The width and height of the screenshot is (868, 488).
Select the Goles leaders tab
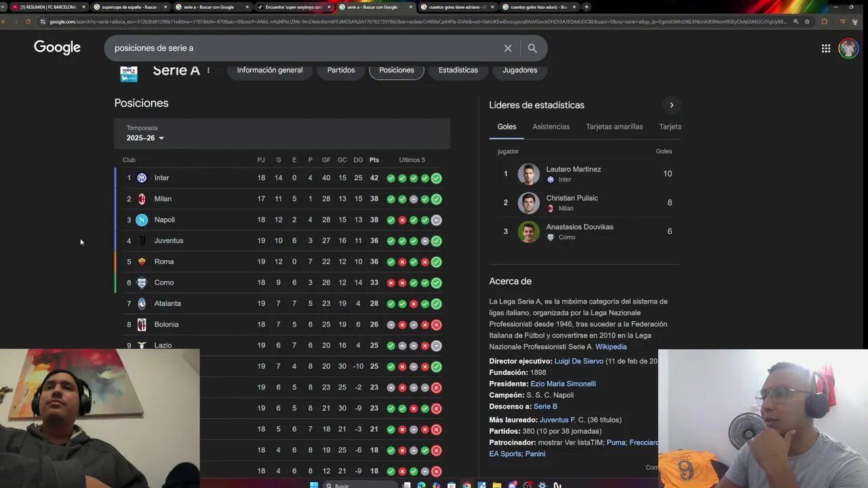(x=507, y=127)
